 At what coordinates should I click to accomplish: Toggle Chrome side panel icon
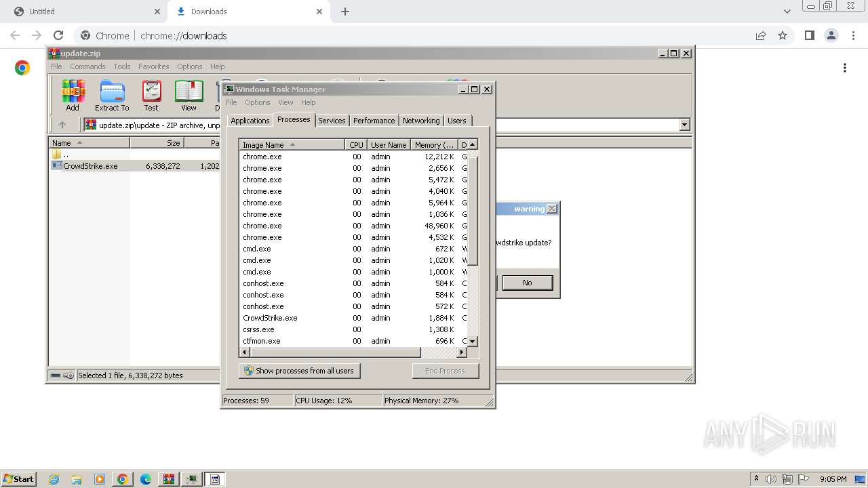point(809,35)
